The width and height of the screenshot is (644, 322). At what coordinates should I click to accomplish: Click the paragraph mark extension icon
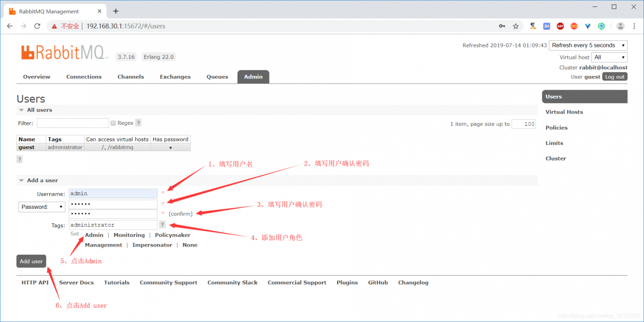coord(533,26)
